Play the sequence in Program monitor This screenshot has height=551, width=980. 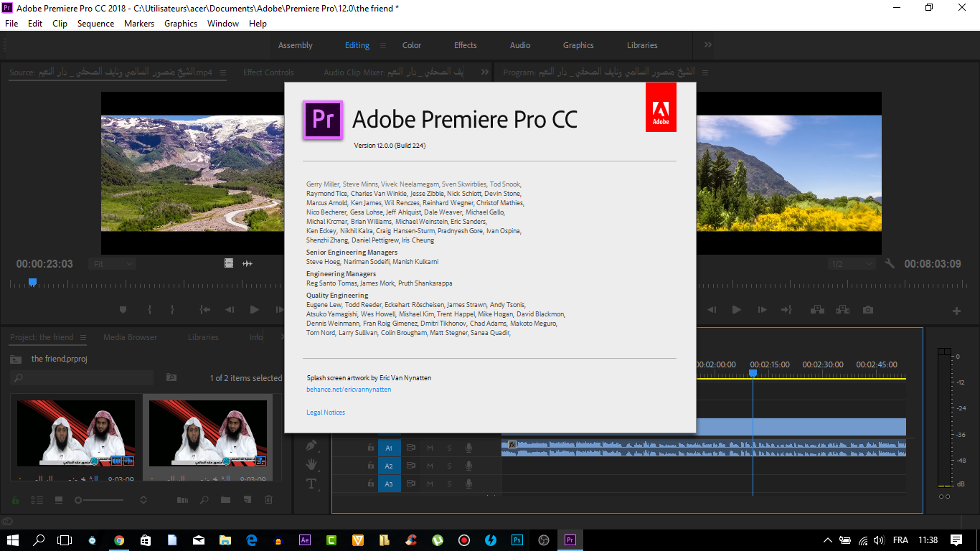click(736, 310)
